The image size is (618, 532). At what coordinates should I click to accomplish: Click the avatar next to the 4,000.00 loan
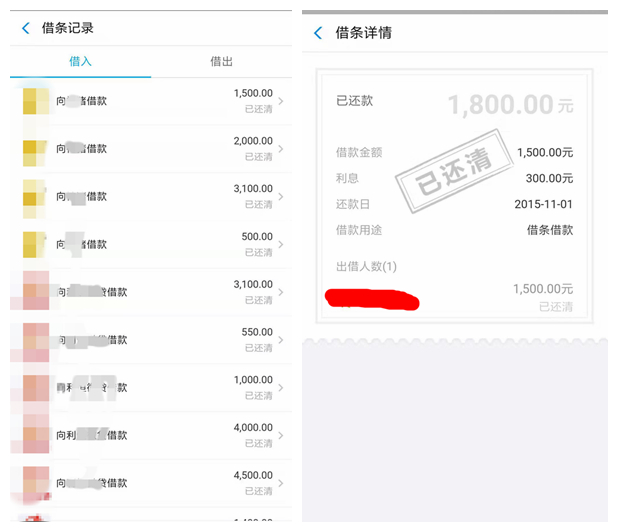pyautogui.click(x=36, y=436)
